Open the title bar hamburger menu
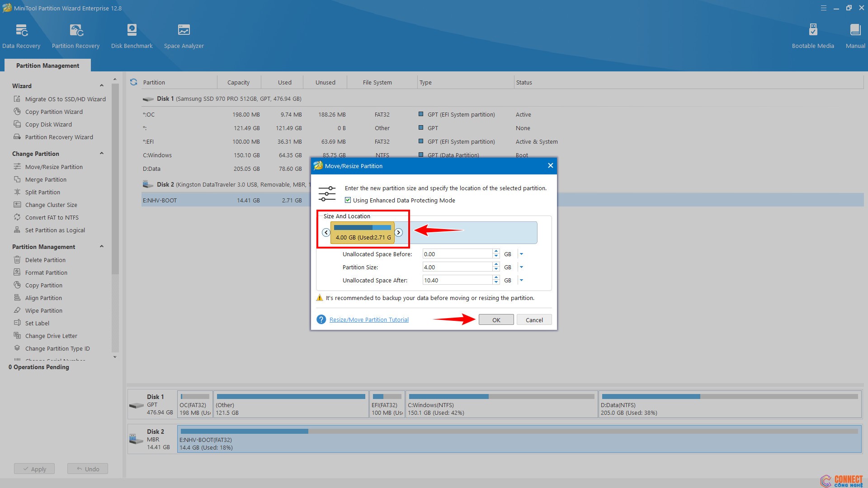Viewport: 868px width, 488px height. click(823, 8)
